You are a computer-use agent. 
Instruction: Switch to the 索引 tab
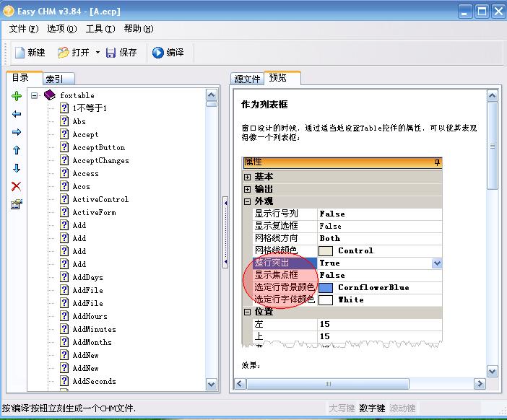[58, 79]
